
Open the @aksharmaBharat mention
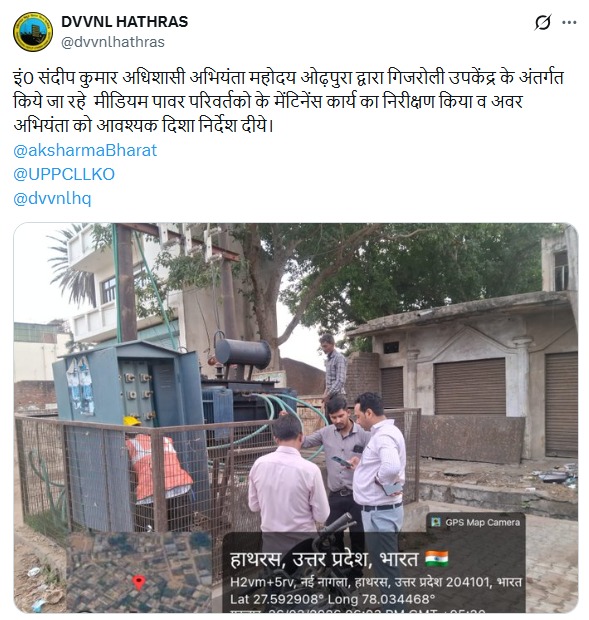[85, 150]
